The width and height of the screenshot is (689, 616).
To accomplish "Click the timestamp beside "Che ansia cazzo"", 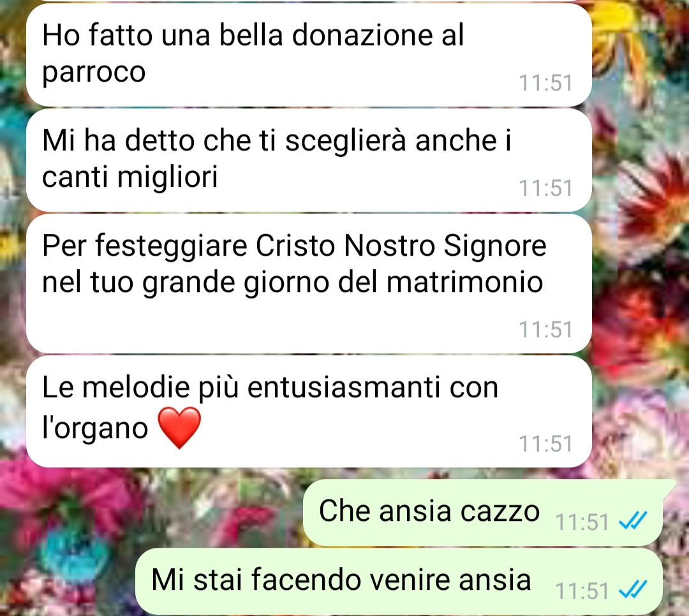I will (582, 522).
